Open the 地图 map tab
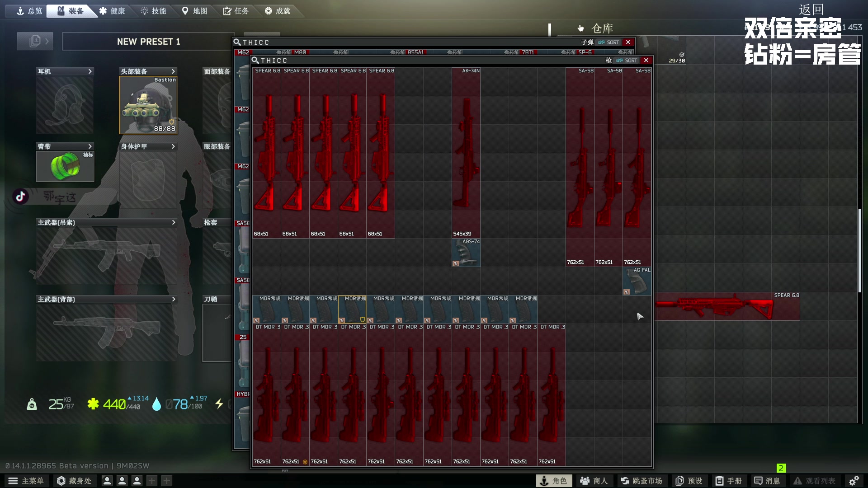The height and width of the screenshot is (488, 868). [x=194, y=11]
